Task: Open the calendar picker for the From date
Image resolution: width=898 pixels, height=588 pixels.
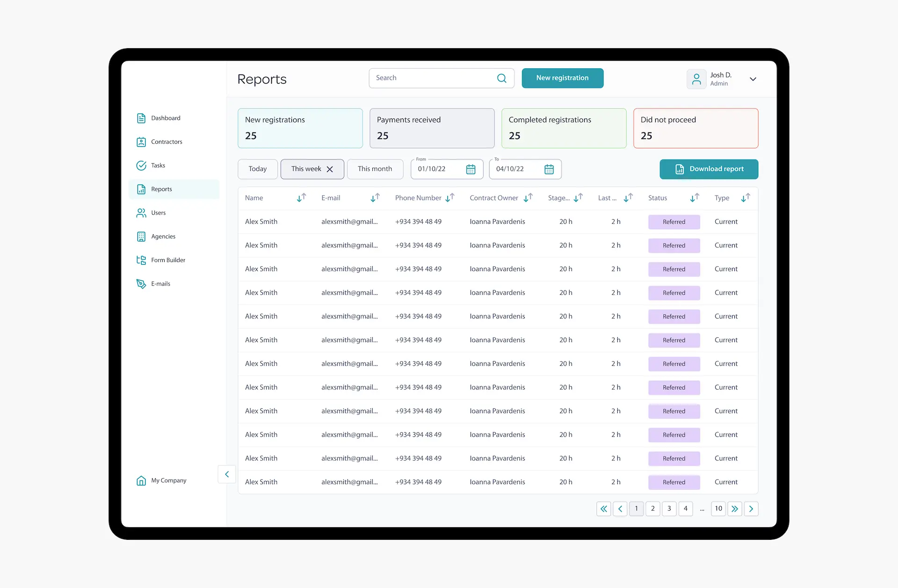Action: pyautogui.click(x=471, y=169)
